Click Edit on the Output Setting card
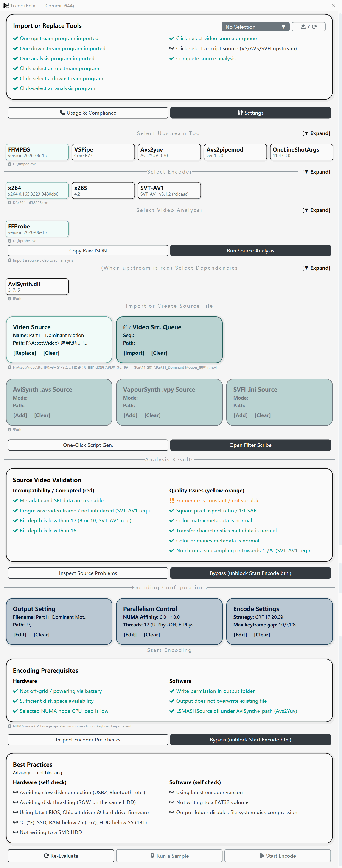Image resolution: width=342 pixels, height=868 pixels. click(x=20, y=635)
